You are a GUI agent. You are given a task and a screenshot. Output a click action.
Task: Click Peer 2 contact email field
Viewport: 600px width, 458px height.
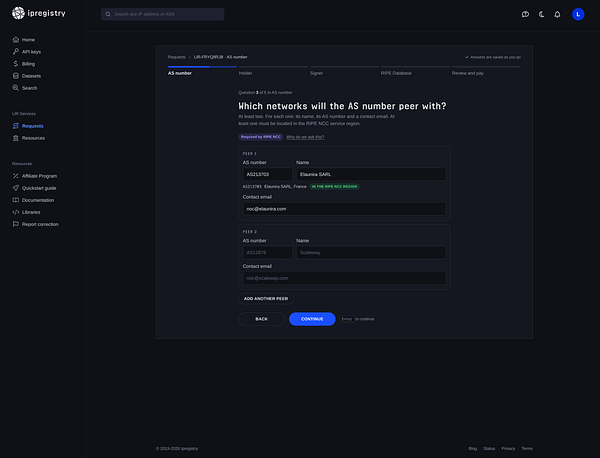click(x=344, y=278)
